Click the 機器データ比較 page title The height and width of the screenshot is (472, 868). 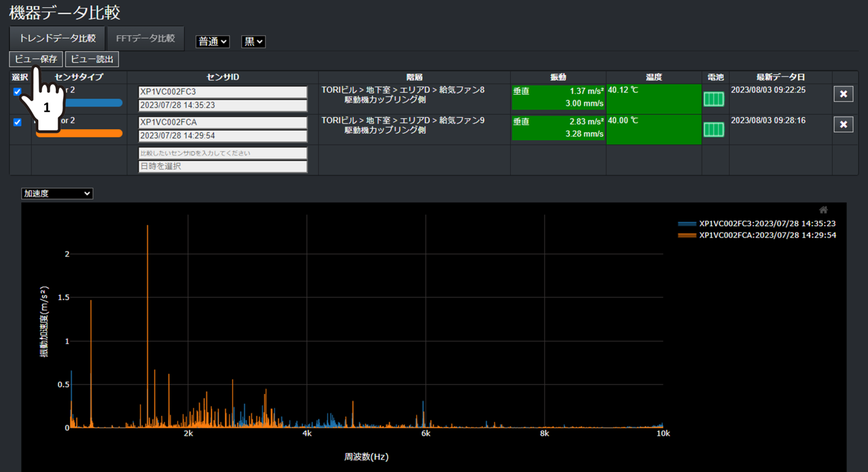[x=65, y=12]
